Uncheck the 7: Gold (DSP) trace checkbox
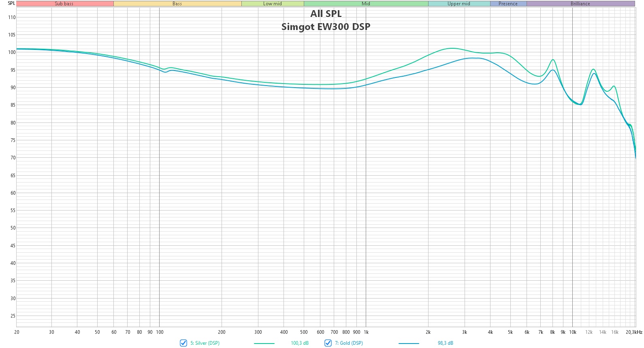644x348 pixels. (x=328, y=343)
